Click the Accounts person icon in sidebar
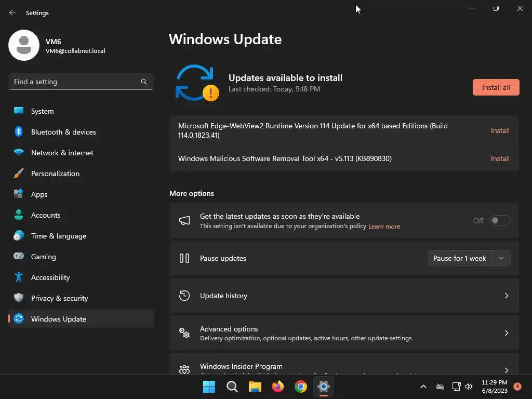This screenshot has width=532, height=399. (19, 215)
